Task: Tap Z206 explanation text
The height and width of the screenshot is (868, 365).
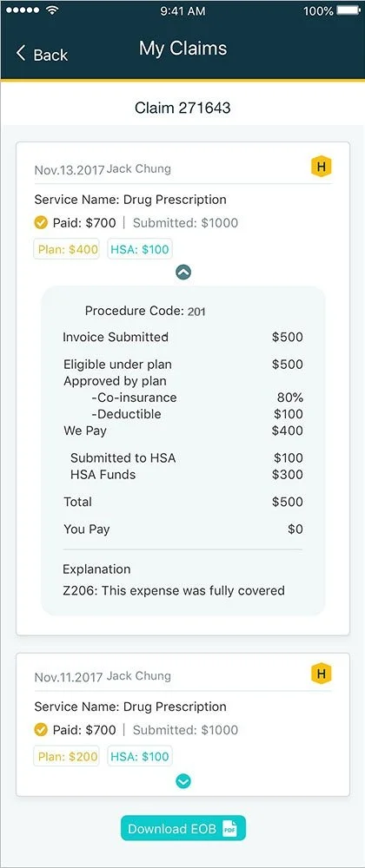Action: 173,590
